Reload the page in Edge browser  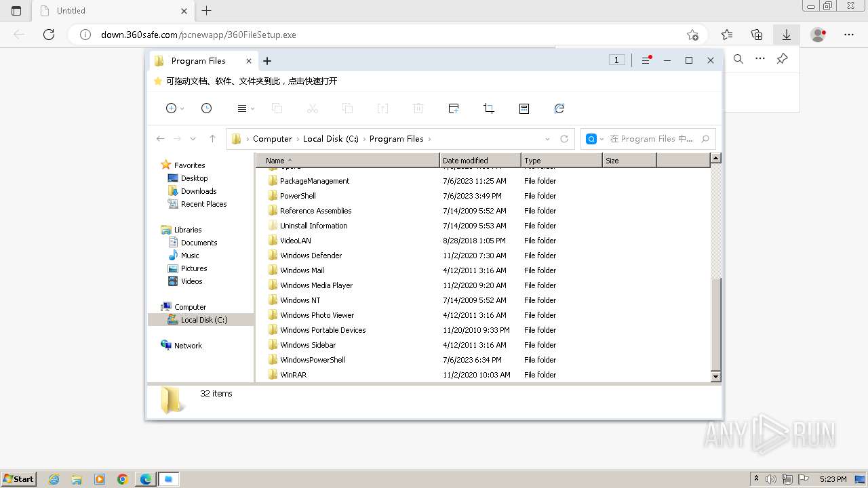(x=49, y=35)
